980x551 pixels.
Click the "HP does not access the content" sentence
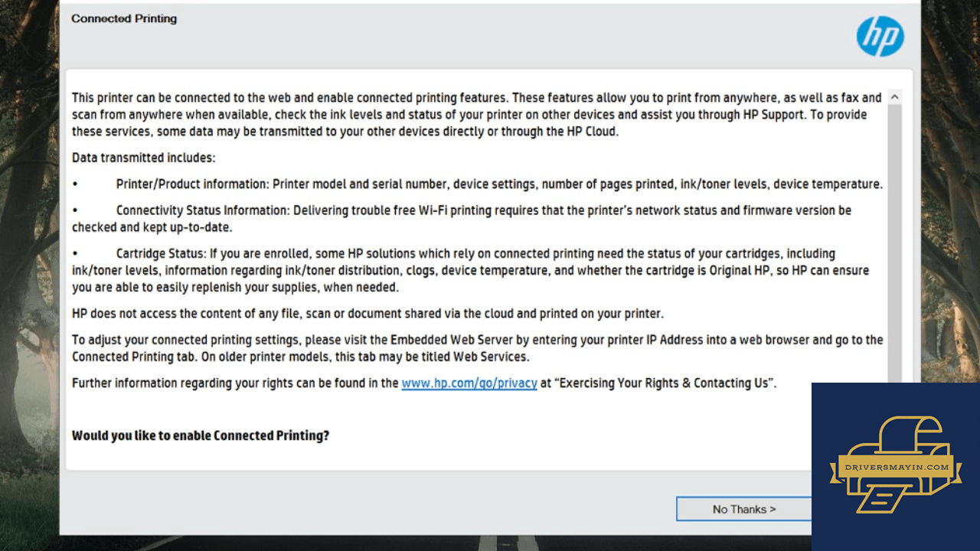click(x=367, y=314)
